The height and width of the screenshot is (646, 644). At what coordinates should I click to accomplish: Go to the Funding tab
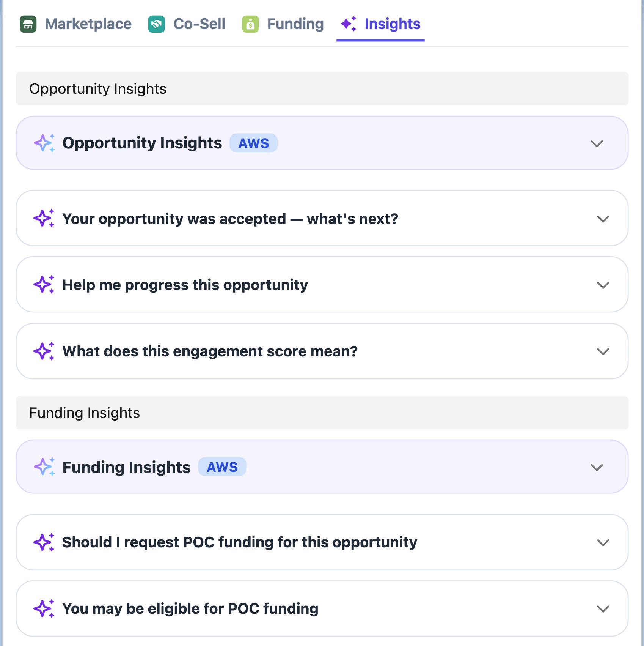(295, 24)
